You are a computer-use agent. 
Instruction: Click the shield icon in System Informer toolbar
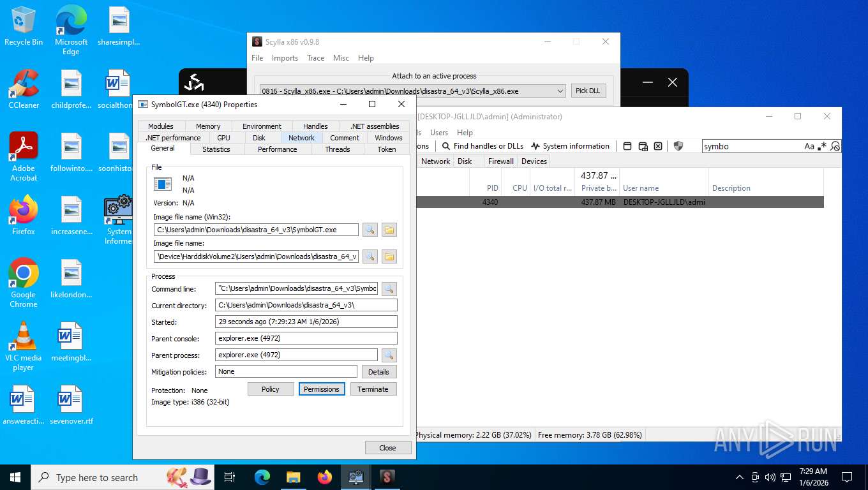[x=678, y=146]
